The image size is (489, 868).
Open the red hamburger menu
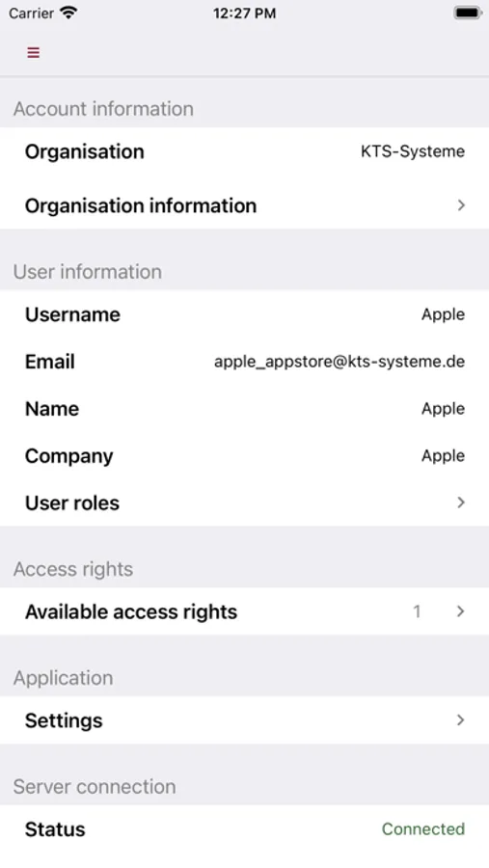click(33, 53)
